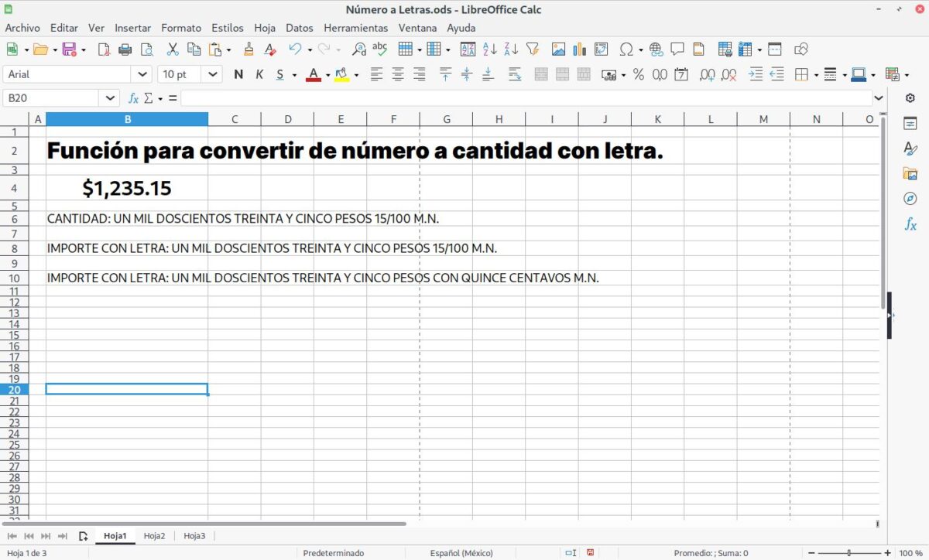This screenshot has width=929, height=560.
Task: Sort descending Z to A
Action: coord(510,50)
